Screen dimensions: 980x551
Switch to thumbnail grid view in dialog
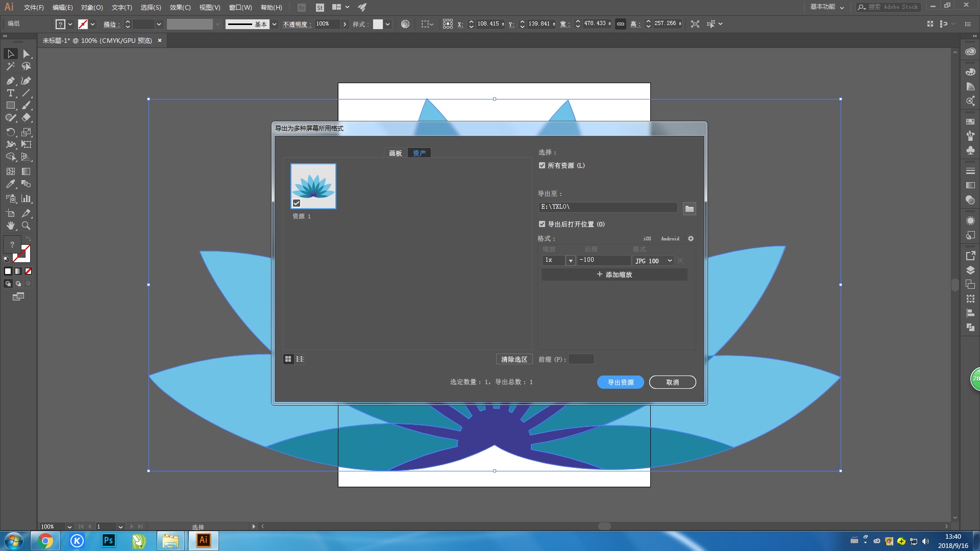pyautogui.click(x=288, y=359)
